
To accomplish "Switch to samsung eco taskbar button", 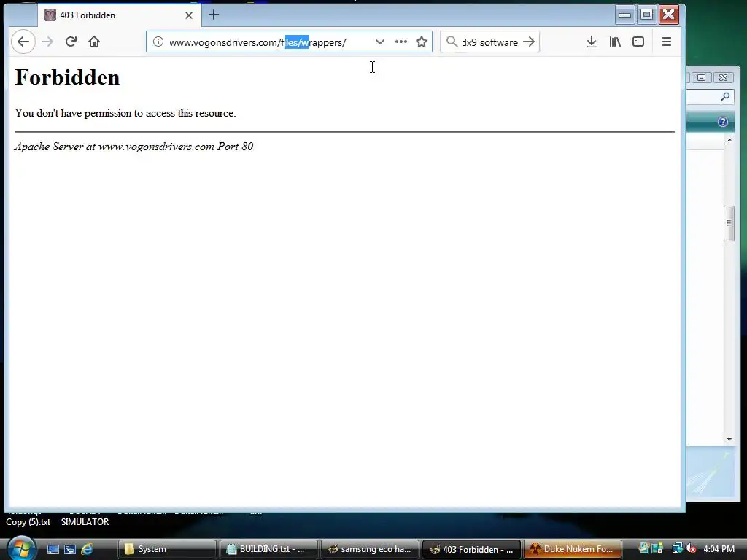I will [x=370, y=549].
